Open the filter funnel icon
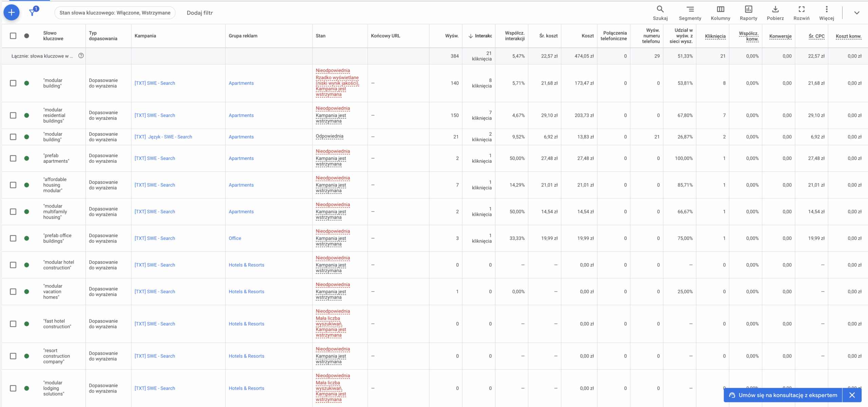 [x=33, y=12]
